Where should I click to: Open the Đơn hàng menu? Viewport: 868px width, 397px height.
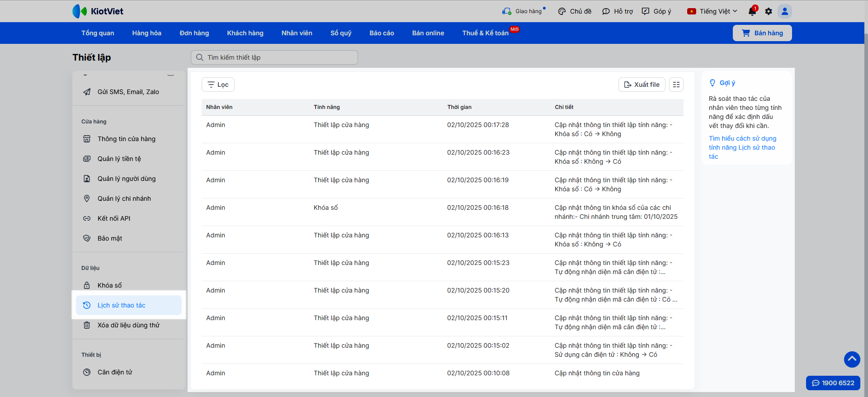point(194,33)
